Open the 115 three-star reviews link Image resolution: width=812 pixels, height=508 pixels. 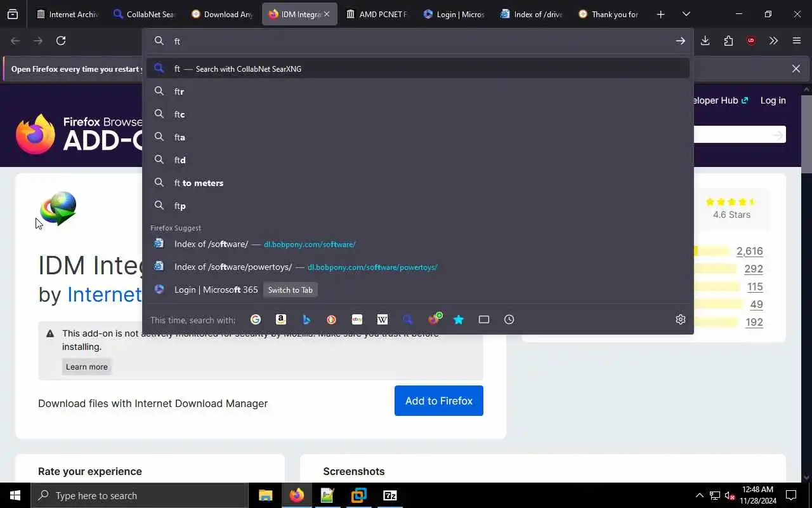(x=755, y=286)
